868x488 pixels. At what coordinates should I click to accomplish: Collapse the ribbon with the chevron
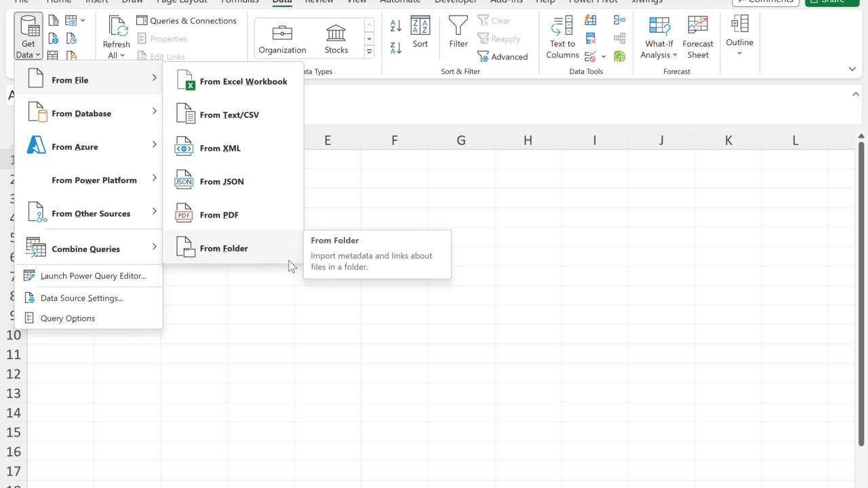click(852, 69)
